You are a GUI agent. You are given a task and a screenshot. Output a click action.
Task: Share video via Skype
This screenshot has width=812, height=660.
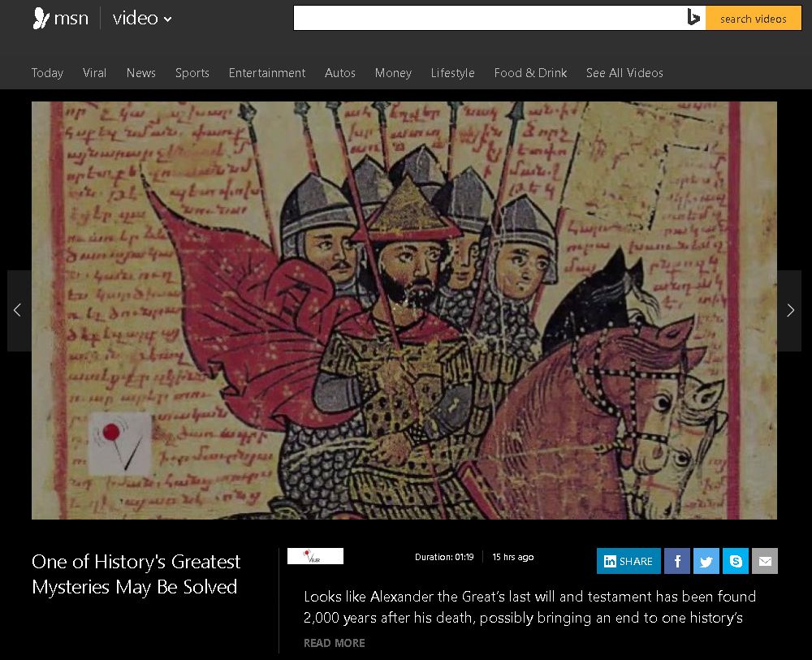(x=736, y=561)
